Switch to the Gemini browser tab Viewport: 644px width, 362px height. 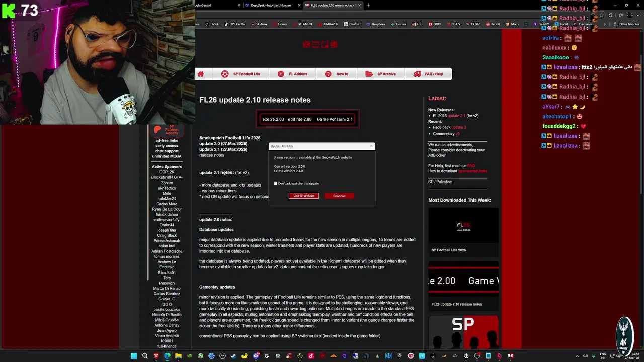216,5
